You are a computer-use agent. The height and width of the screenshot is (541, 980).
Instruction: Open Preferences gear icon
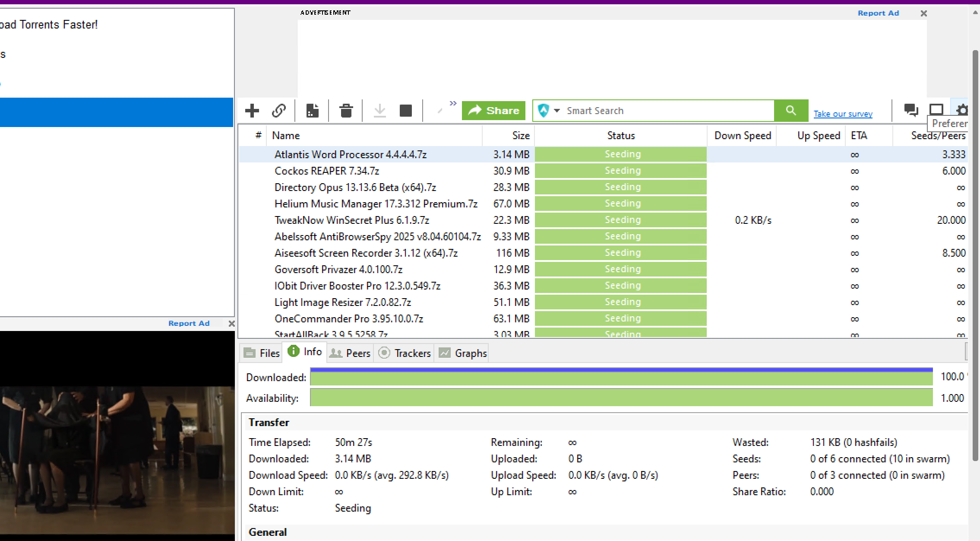coord(961,109)
